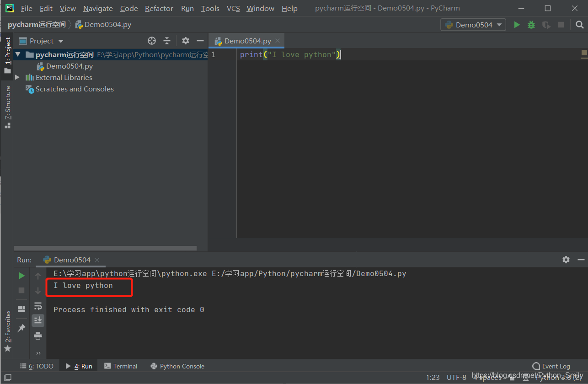Open the View menu
588x384 pixels.
pyautogui.click(x=68, y=9)
